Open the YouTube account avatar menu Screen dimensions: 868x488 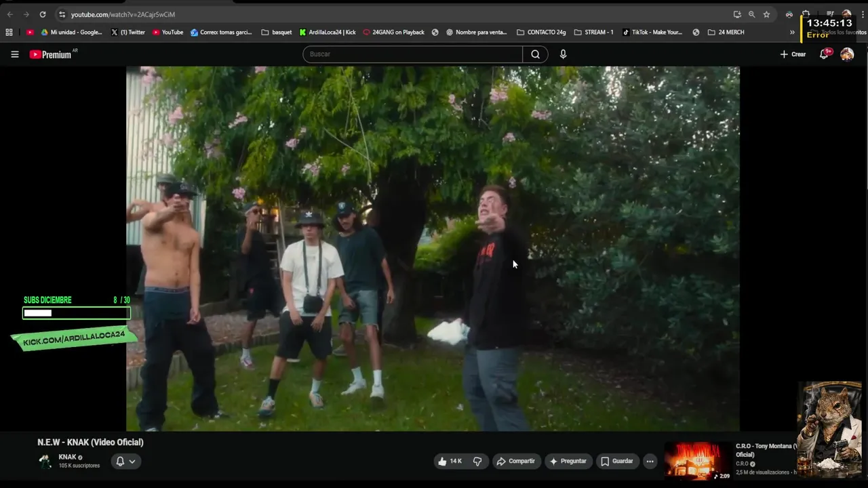pos(847,54)
